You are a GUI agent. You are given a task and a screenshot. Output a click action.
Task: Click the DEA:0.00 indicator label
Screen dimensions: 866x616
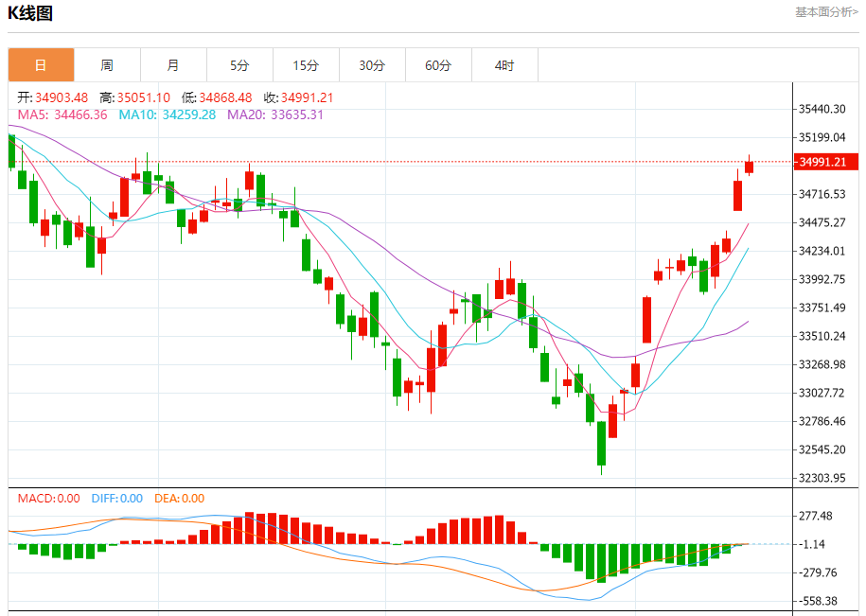[x=180, y=499]
